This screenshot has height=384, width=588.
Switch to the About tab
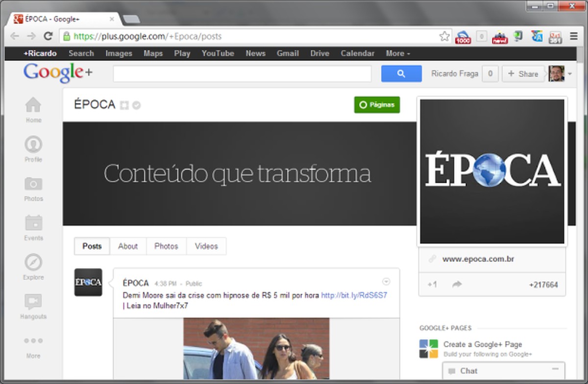128,246
